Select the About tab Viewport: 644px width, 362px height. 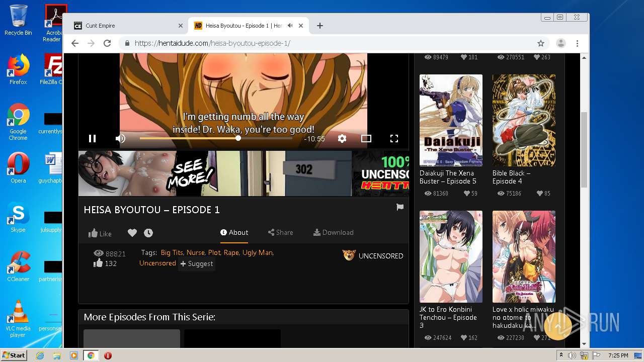click(234, 232)
